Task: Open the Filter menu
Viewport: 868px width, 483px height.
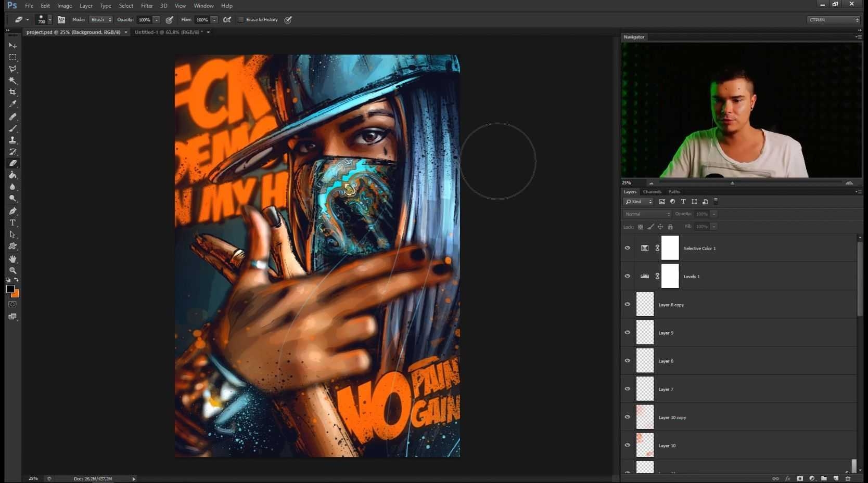Action: point(147,6)
